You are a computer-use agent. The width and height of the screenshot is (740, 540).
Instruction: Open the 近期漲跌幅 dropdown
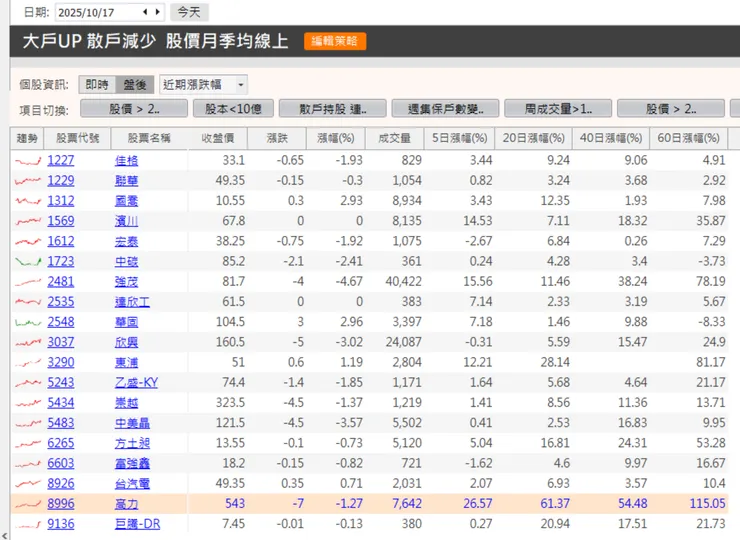pos(203,85)
